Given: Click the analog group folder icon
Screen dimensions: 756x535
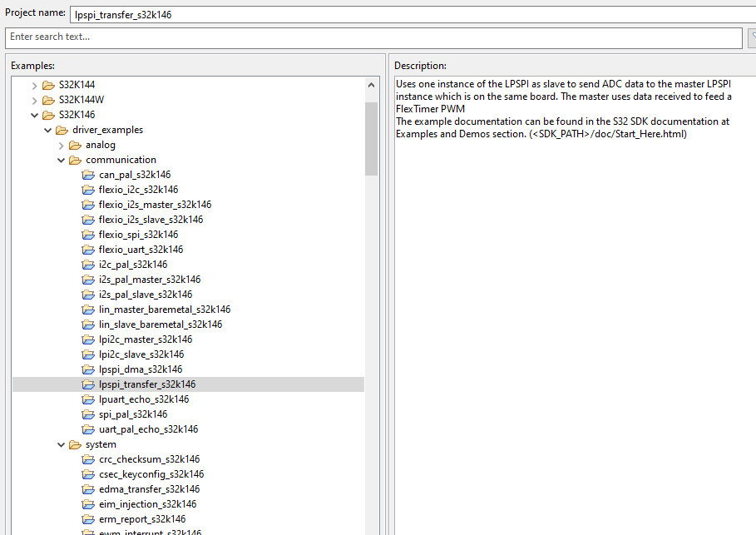Looking at the screenshot, I should point(76,144).
